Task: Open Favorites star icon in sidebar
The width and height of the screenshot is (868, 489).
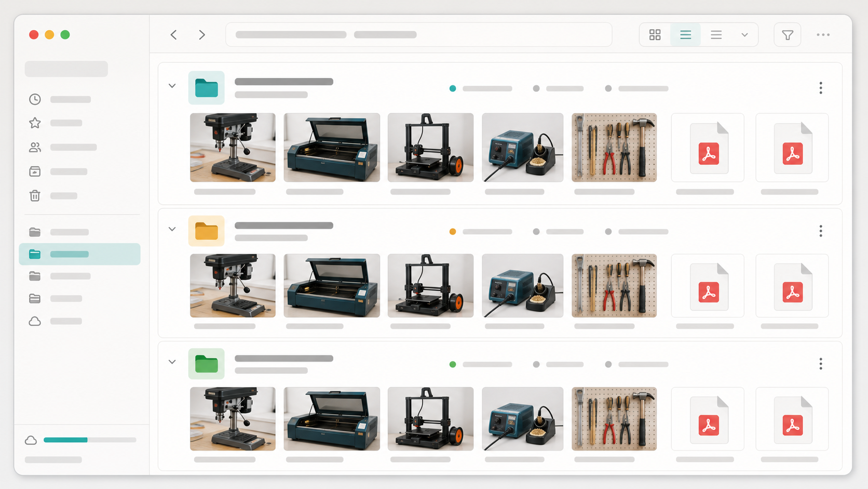Action: click(x=35, y=123)
